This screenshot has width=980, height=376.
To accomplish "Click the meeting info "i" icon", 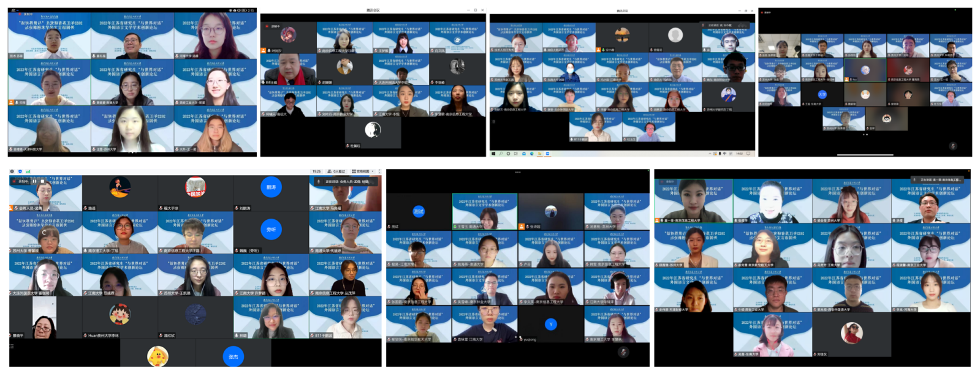I will tap(12, 171).
